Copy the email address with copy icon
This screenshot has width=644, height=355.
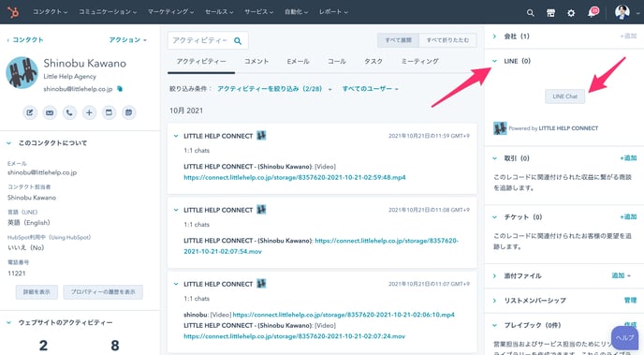[120, 89]
